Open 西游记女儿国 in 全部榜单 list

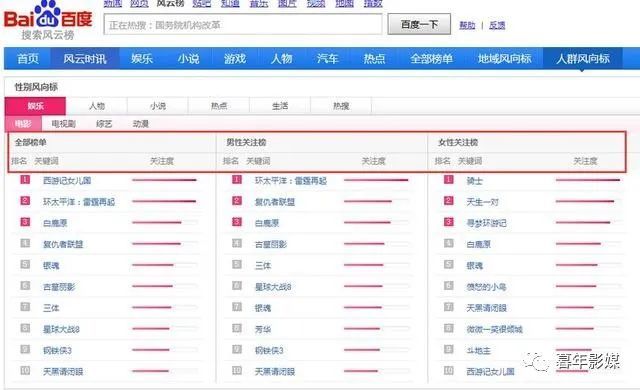pyautogui.click(x=67, y=181)
